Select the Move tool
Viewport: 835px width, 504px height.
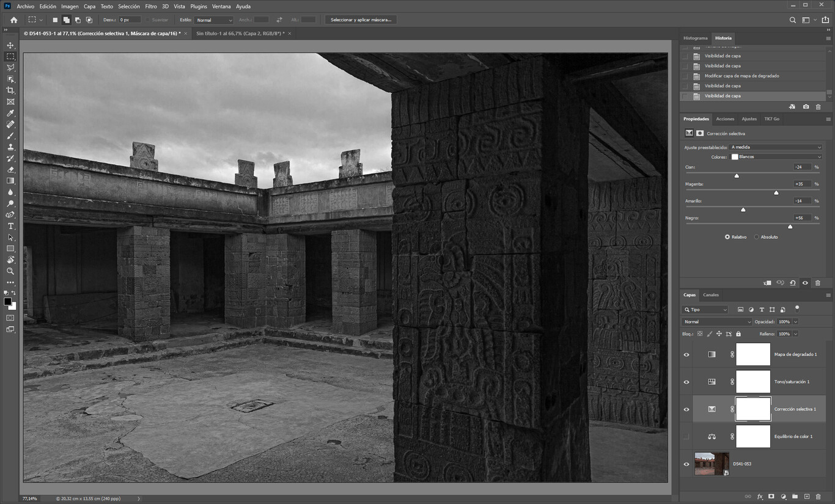tap(10, 45)
